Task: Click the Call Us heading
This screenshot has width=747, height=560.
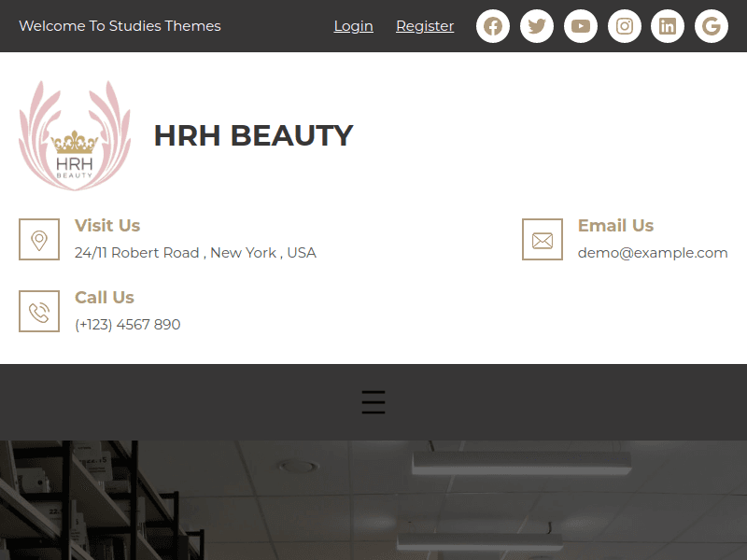Action: pos(104,297)
